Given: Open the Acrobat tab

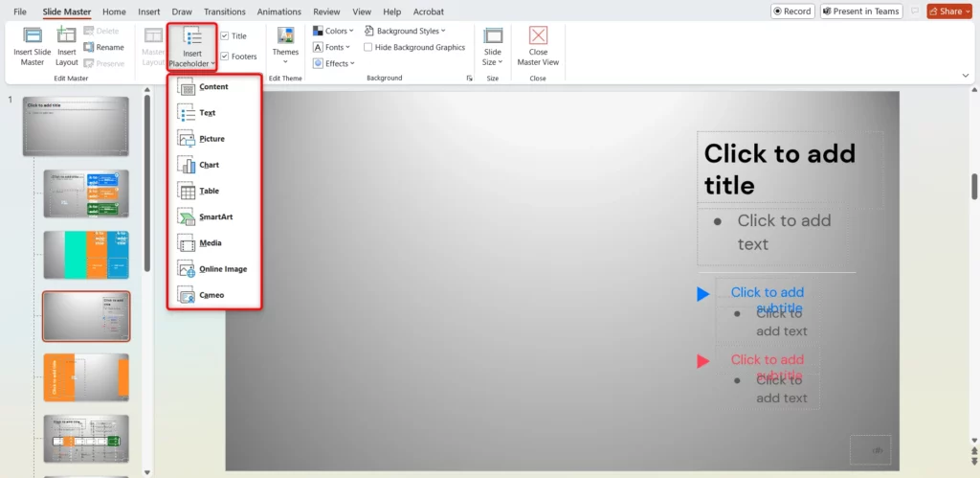Looking at the screenshot, I should point(429,11).
